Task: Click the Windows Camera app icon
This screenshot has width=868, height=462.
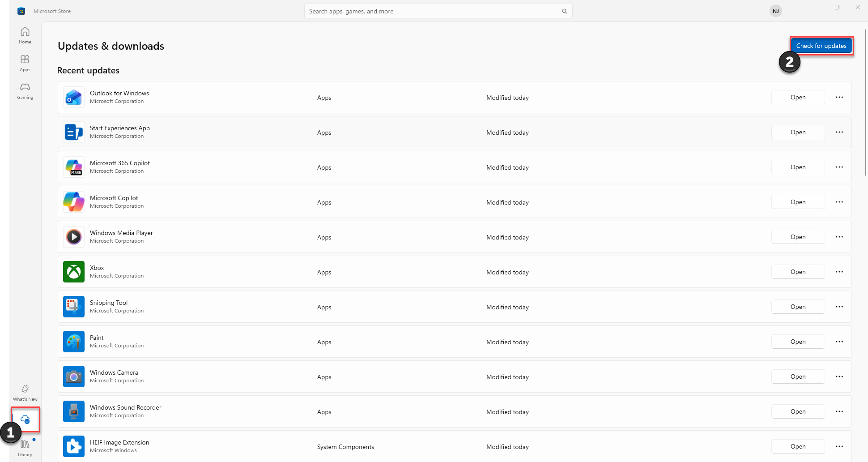Action: (x=74, y=376)
